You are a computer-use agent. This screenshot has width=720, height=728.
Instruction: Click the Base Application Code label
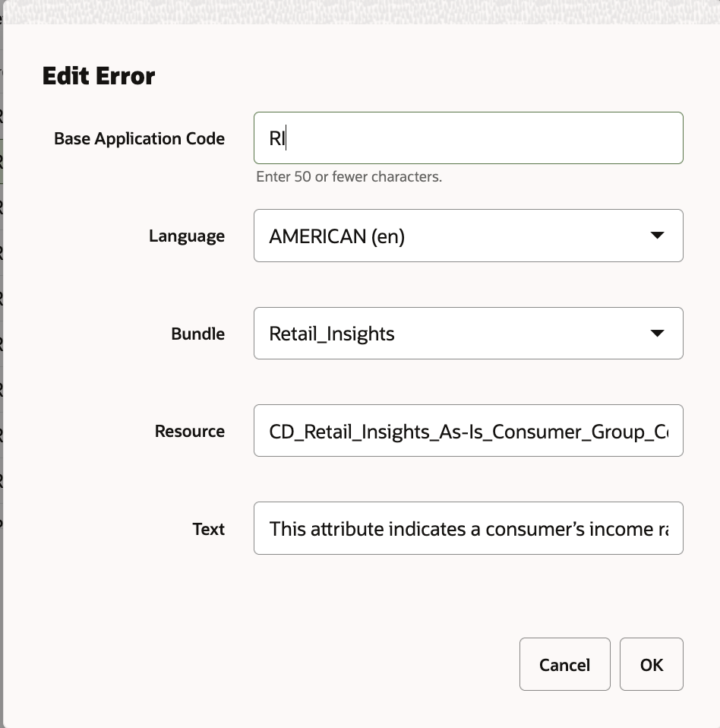coord(139,138)
